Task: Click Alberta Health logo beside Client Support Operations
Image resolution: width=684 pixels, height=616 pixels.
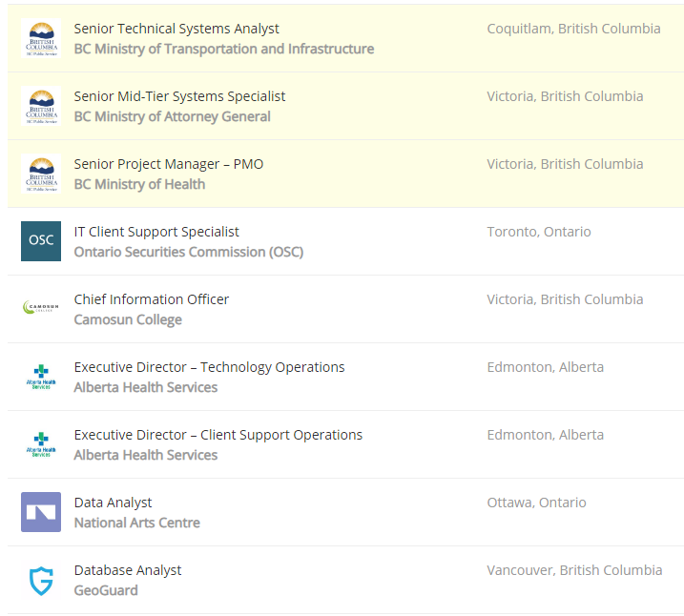Action: [x=41, y=444]
